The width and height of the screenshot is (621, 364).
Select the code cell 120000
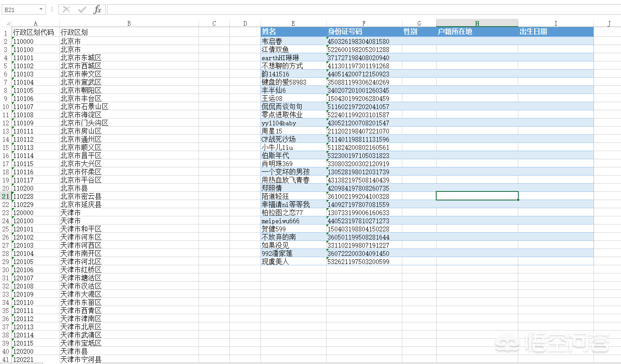tap(36, 212)
